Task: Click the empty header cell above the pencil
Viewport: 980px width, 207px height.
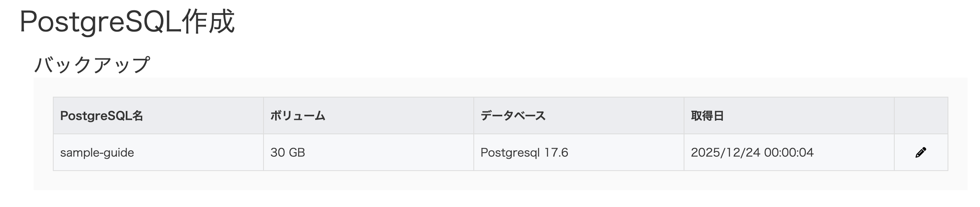Action: pyautogui.click(x=920, y=116)
